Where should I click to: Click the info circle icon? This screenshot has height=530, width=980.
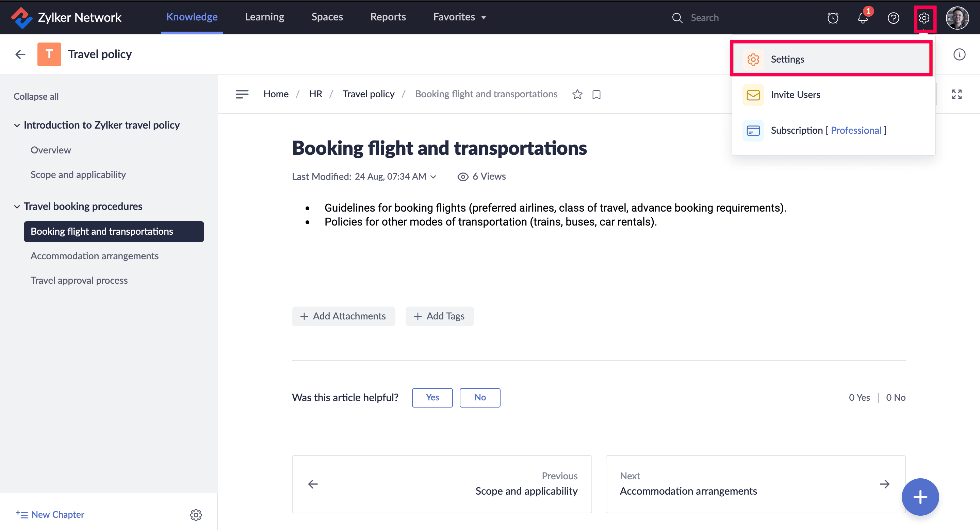tap(959, 54)
